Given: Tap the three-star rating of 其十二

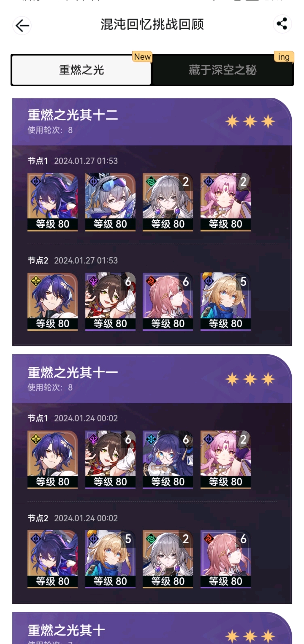Looking at the screenshot, I should pos(250,121).
